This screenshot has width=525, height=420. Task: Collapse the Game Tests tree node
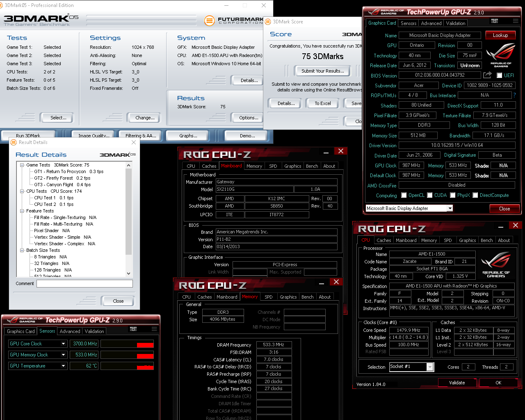22,165
